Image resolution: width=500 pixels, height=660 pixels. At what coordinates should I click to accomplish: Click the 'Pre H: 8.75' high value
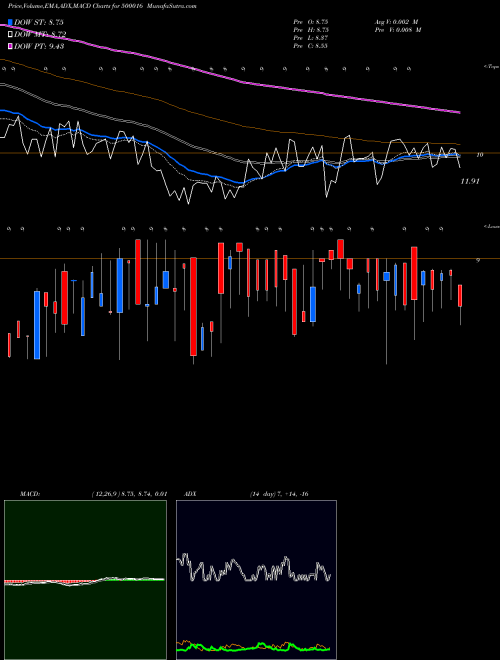(x=311, y=30)
